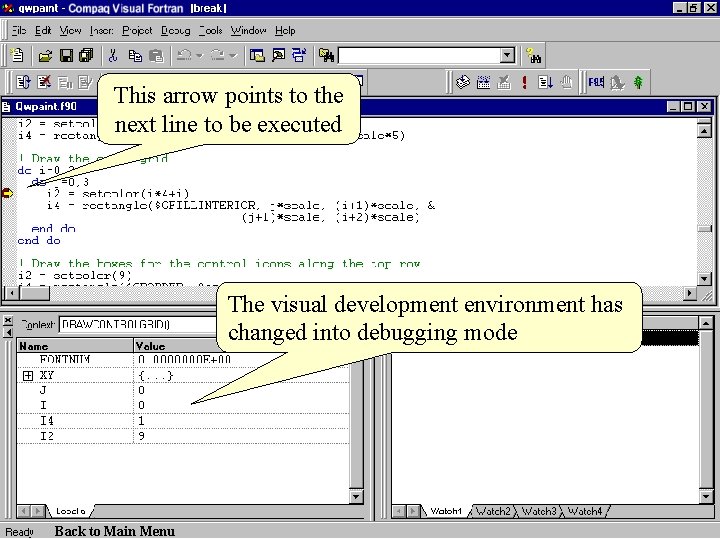Click the Name column header in variables

pos(75,346)
